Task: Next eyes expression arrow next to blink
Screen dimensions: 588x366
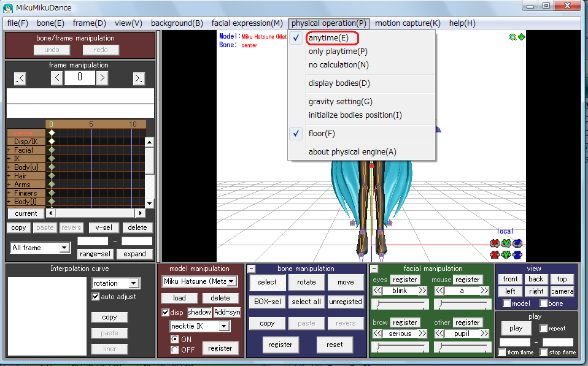Action: tap(423, 291)
